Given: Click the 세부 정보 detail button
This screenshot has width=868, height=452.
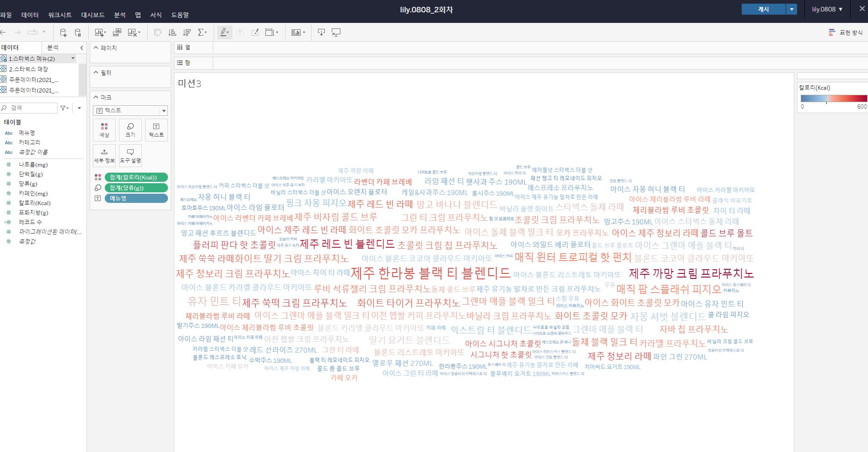Looking at the screenshot, I should click(x=104, y=156).
